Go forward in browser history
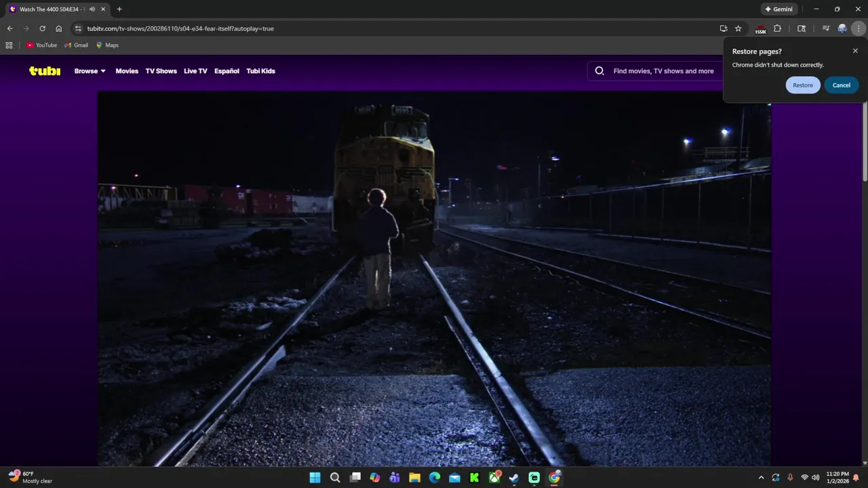 coord(26,28)
